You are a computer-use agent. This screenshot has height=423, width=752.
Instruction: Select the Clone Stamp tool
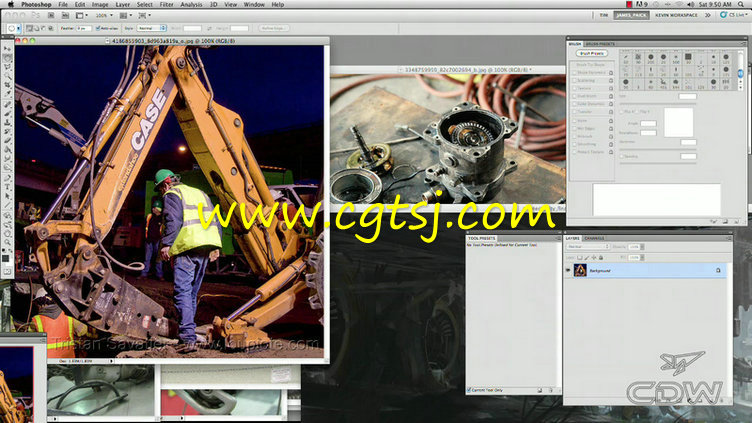7,123
